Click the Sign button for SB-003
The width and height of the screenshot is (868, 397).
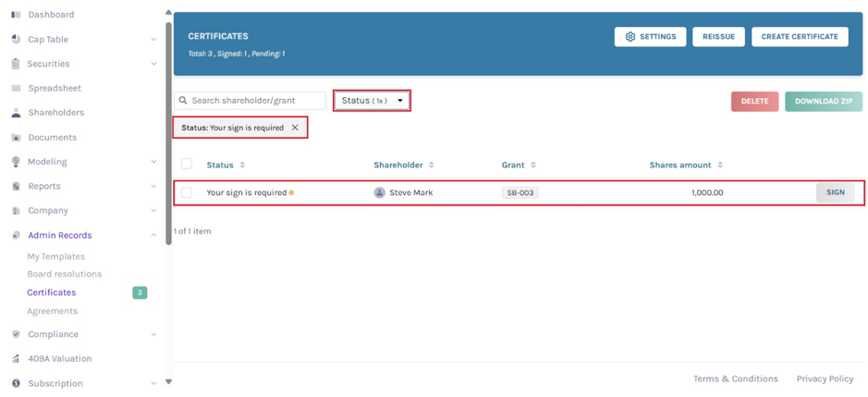(836, 192)
